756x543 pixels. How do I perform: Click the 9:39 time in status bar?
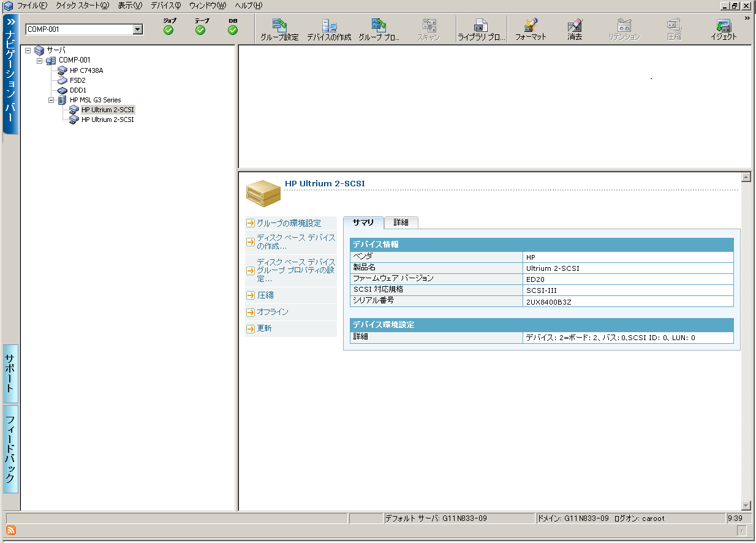tap(738, 518)
